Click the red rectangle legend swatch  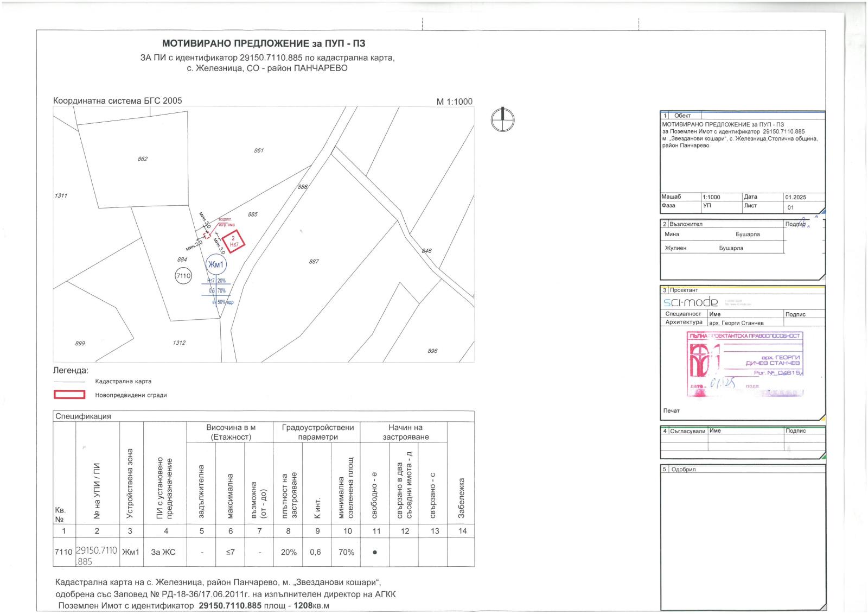click(69, 395)
